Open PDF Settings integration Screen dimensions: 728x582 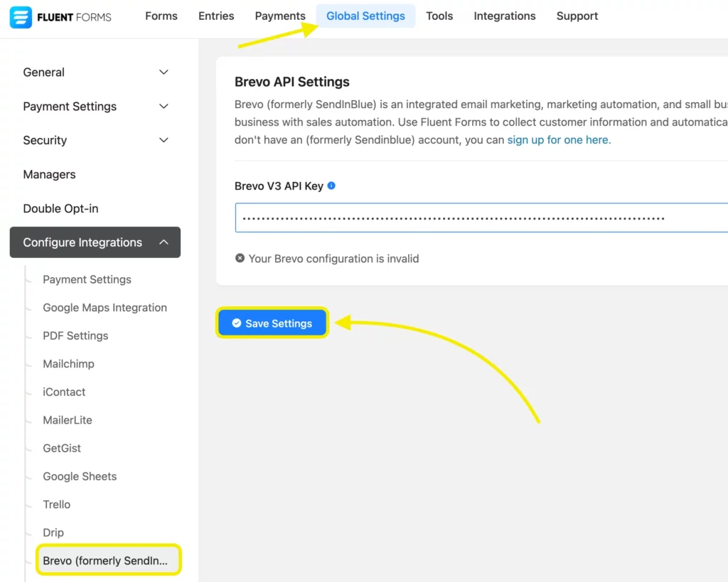(75, 335)
